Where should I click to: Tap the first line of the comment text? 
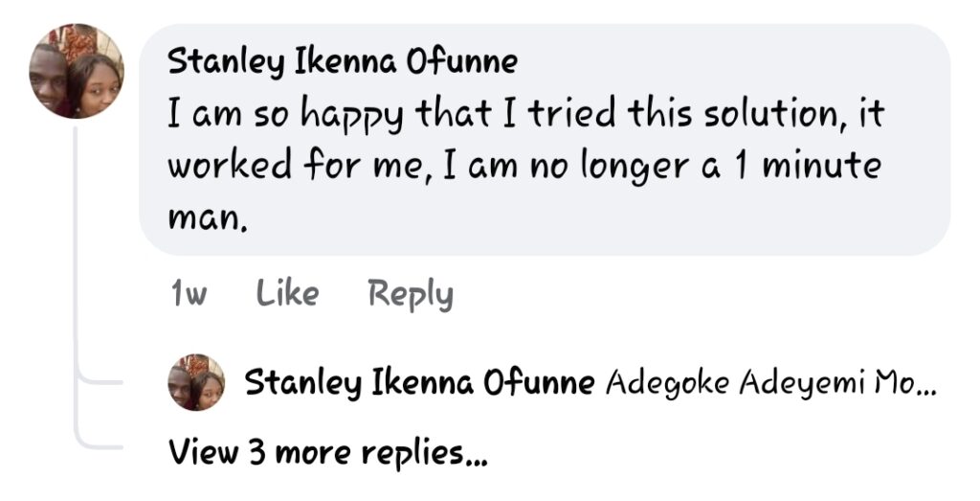525,116
